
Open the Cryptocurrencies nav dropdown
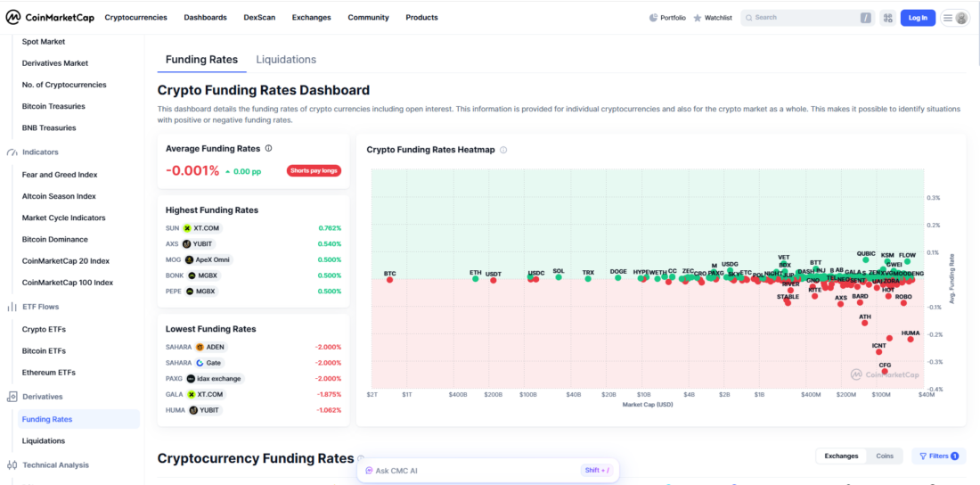[x=135, y=18]
